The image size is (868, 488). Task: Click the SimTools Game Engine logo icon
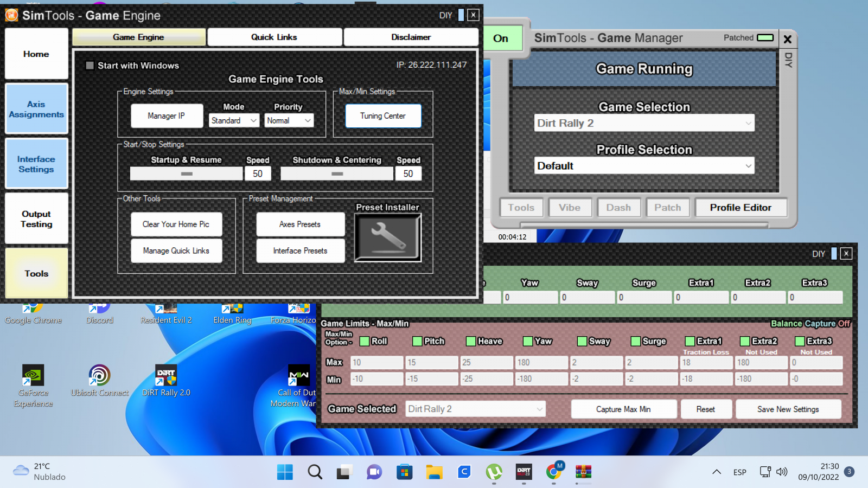[11, 15]
